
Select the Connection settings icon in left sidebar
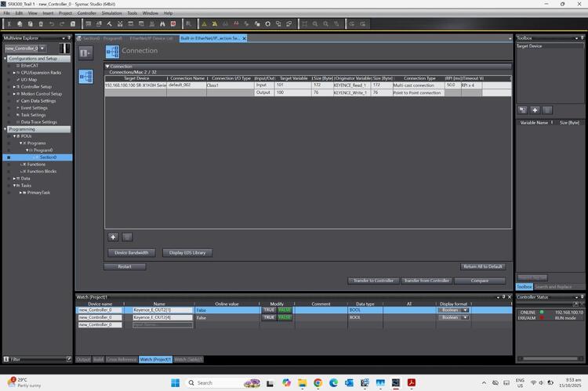point(85,76)
